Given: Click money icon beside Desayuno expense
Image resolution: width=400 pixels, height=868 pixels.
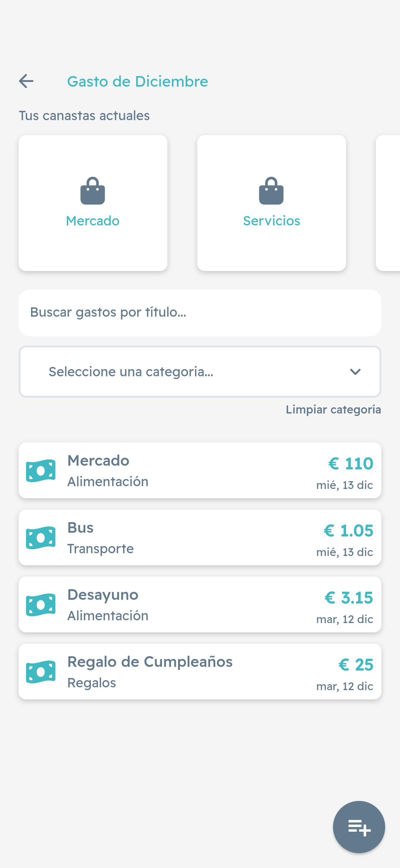Looking at the screenshot, I should pos(41,604).
